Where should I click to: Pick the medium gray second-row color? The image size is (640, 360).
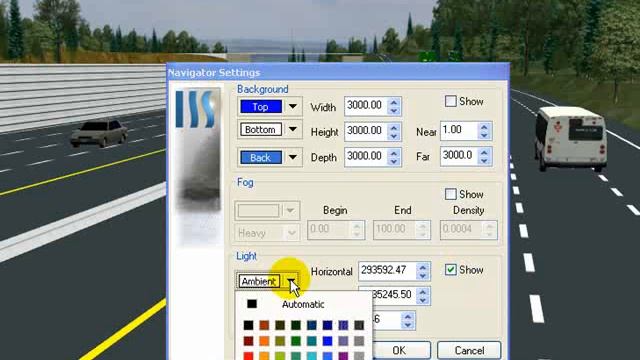(x=359, y=341)
